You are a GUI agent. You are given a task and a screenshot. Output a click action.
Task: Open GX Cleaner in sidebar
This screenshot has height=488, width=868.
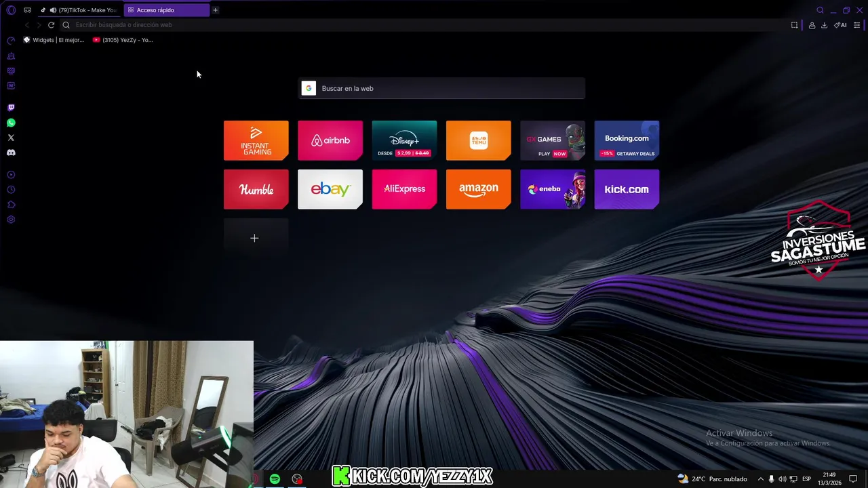[11, 56]
